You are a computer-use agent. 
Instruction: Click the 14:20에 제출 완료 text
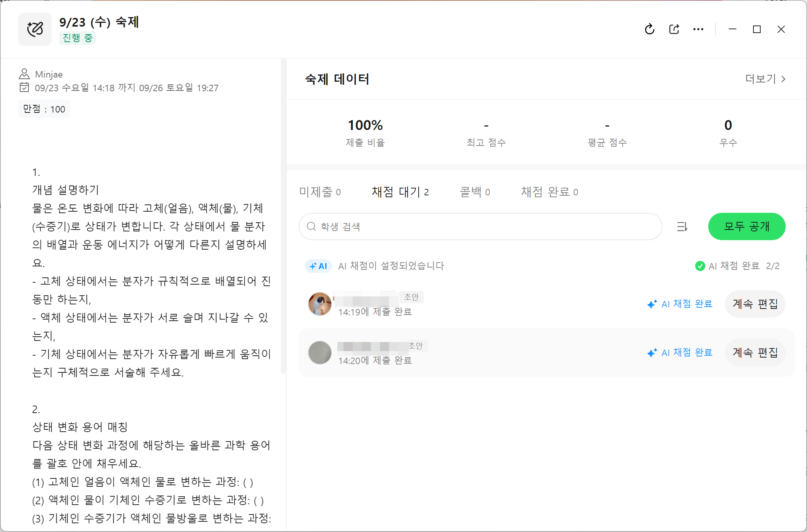point(375,360)
